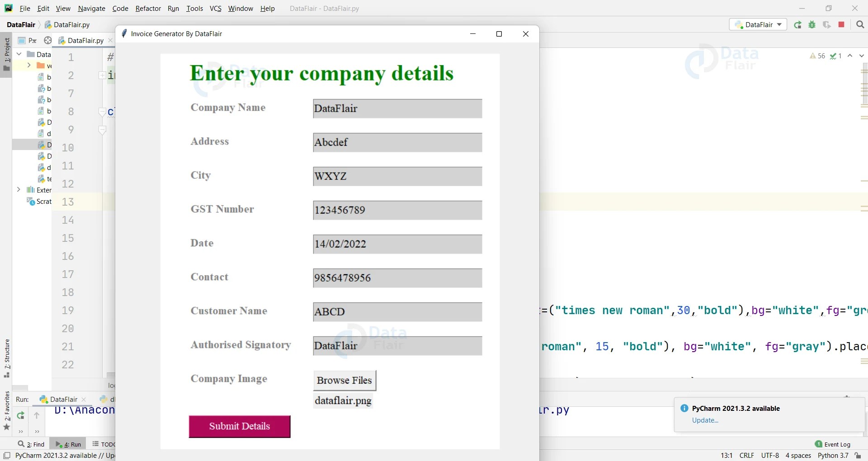Select the 1: Project sidebar stripe

coord(6,50)
